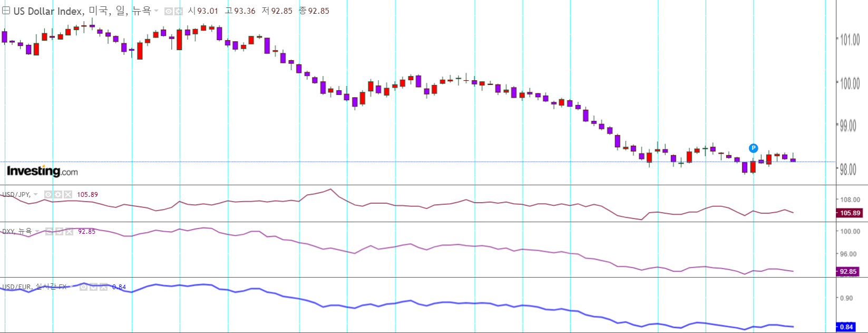
Task: Click the 96.00 label on DXY axis
Action: coord(848,254)
